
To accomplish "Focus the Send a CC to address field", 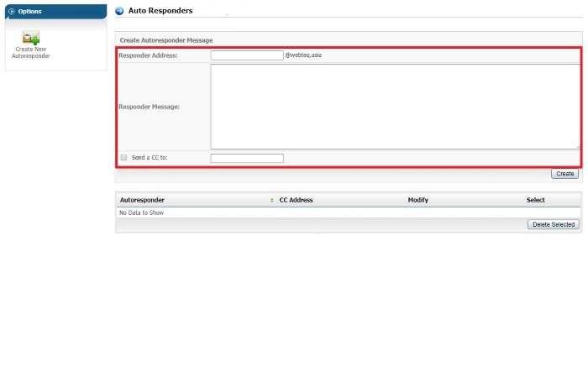I will coord(247,158).
